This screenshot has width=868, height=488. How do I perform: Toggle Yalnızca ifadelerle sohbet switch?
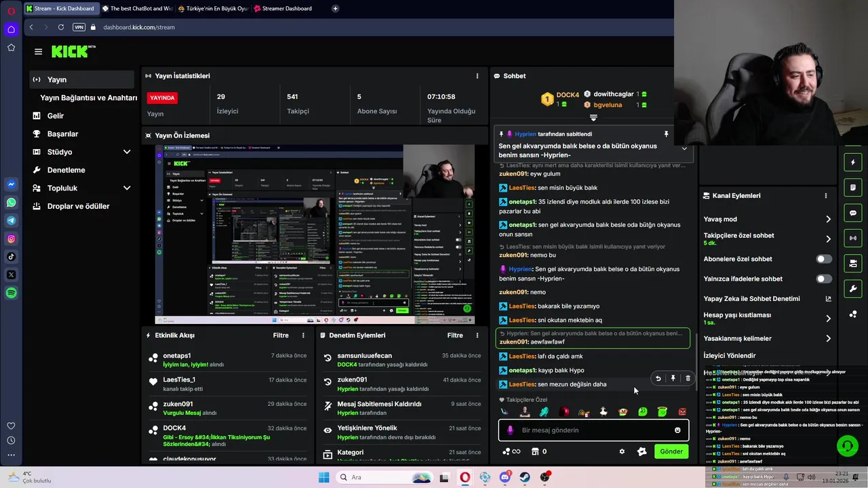[824, 279]
